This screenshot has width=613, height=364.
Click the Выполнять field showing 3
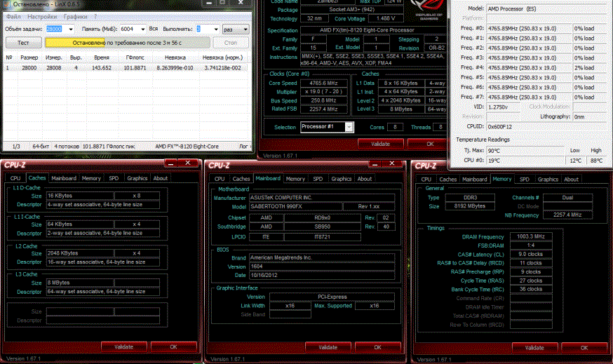(x=205, y=29)
